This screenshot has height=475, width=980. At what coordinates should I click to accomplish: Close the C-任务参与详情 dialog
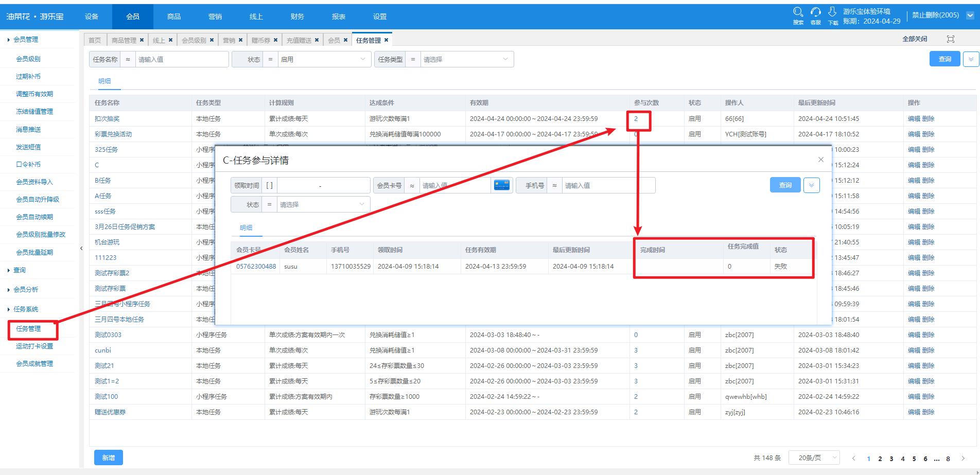[821, 160]
